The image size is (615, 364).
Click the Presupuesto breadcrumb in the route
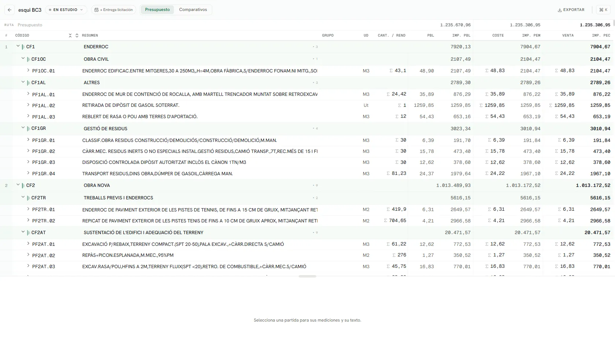pos(30,25)
